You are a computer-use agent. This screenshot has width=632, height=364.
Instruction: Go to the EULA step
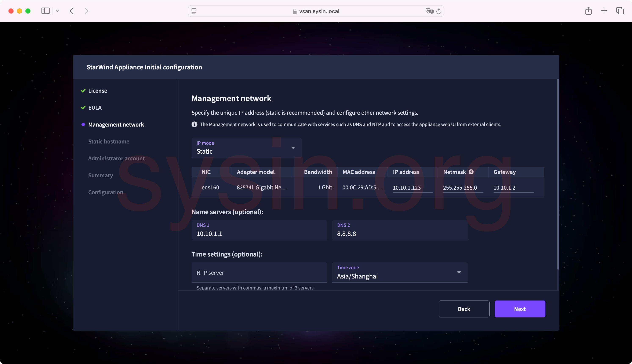(95, 108)
